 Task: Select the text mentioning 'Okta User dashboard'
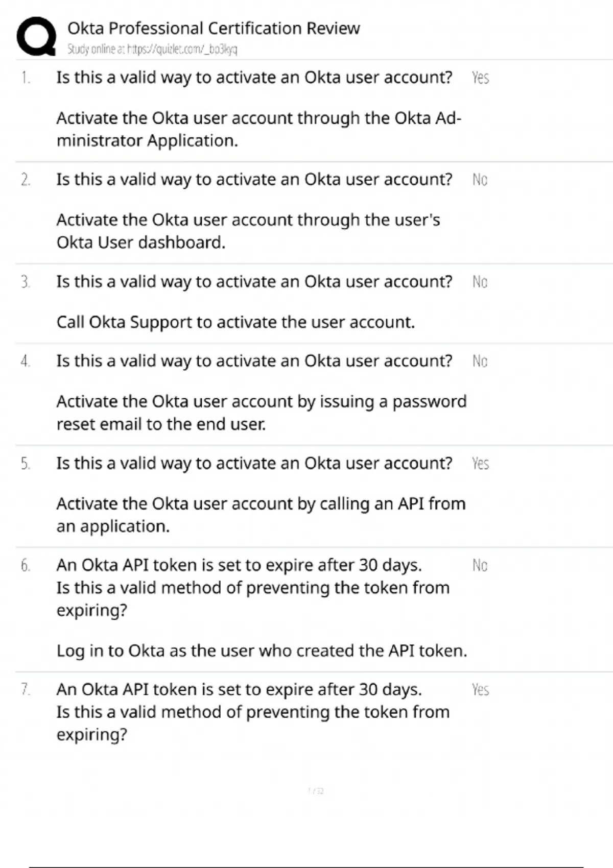(x=248, y=231)
